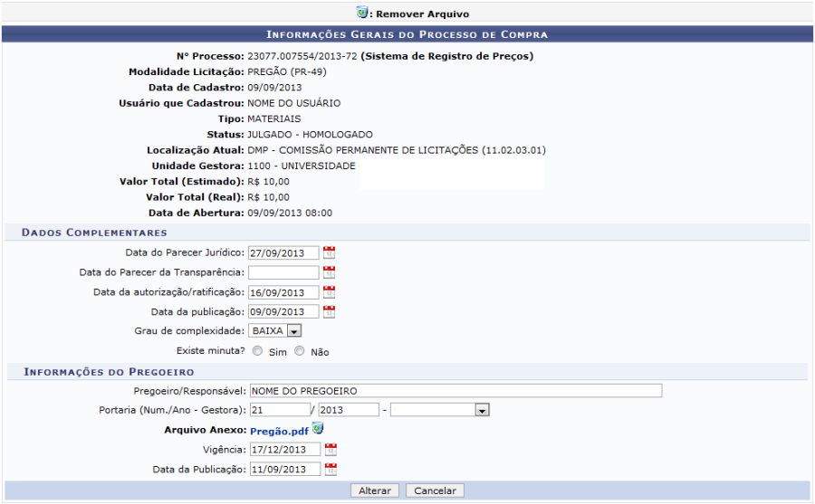Open calendar for Data do Parecer da Transparência

tap(329, 272)
